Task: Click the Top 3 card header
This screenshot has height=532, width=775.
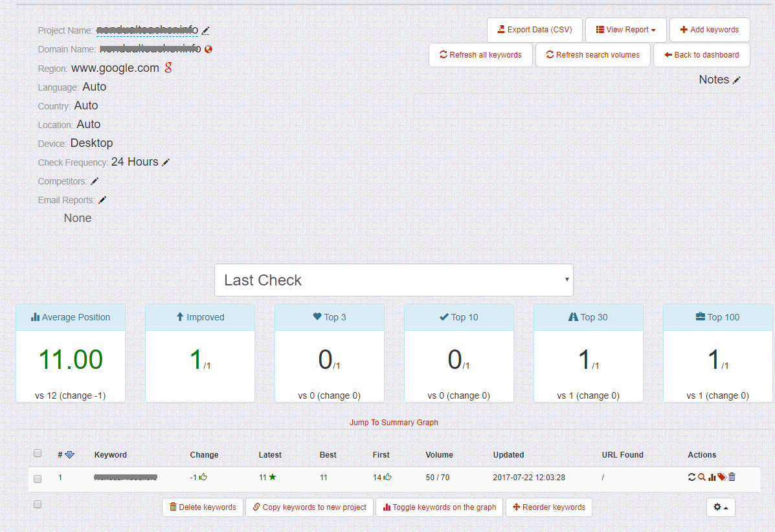Action: click(330, 317)
